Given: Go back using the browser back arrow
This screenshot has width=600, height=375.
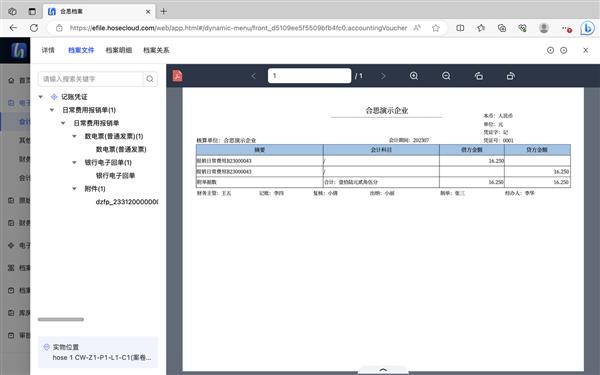Looking at the screenshot, I should (x=13, y=28).
